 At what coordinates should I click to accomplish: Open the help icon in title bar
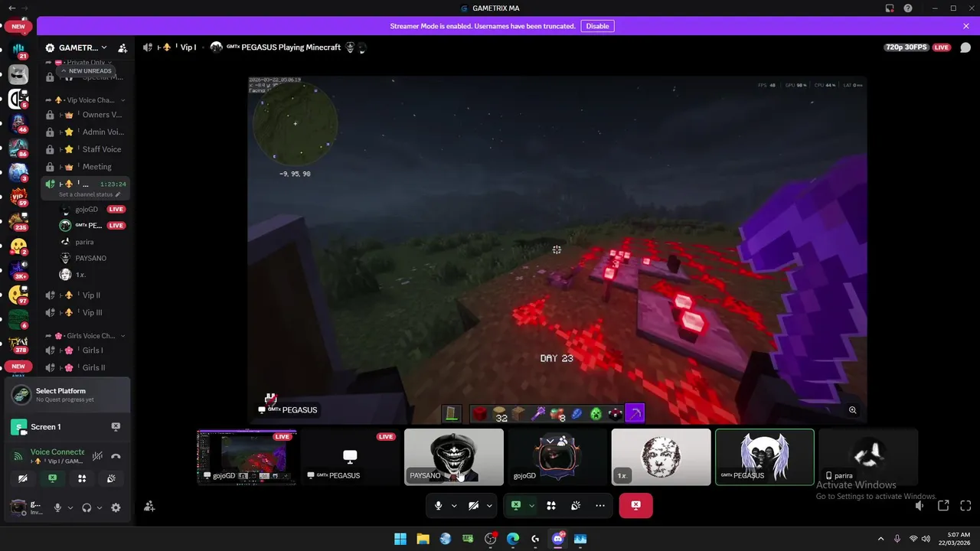point(908,8)
